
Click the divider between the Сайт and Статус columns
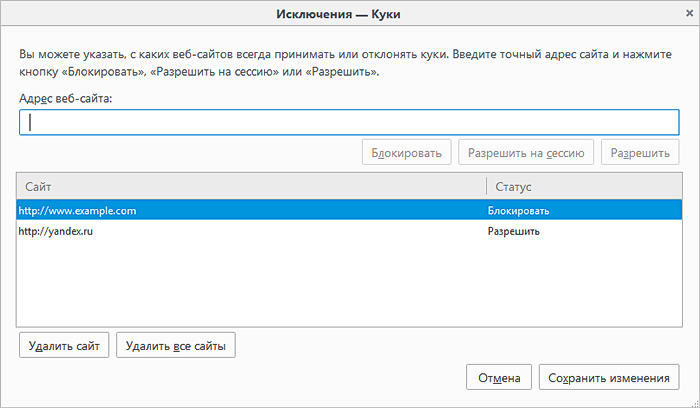487,186
